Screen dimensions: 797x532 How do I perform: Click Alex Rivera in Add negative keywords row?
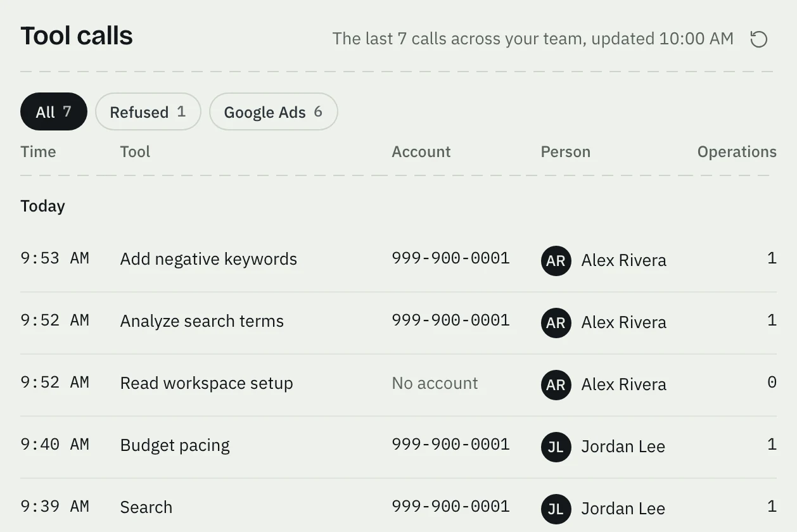tap(624, 260)
